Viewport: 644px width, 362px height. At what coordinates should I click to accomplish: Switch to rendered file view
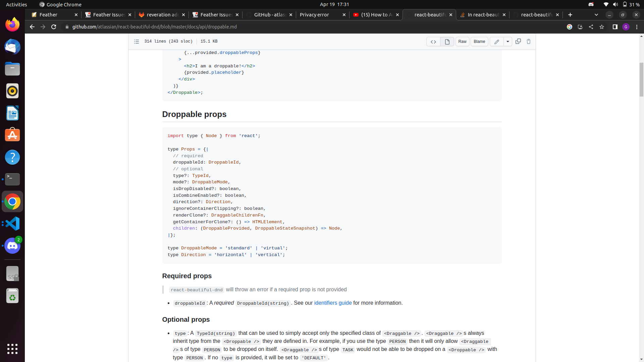[447, 42]
